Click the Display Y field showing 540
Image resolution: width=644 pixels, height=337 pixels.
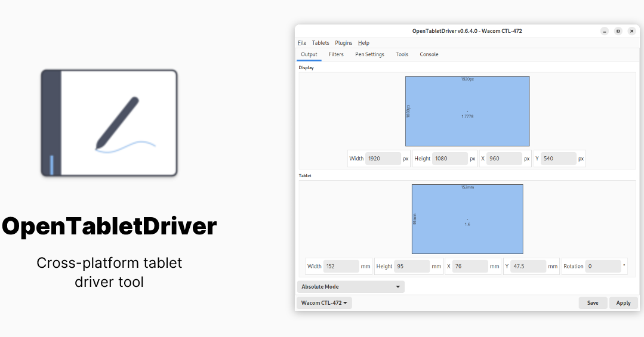pyautogui.click(x=558, y=159)
